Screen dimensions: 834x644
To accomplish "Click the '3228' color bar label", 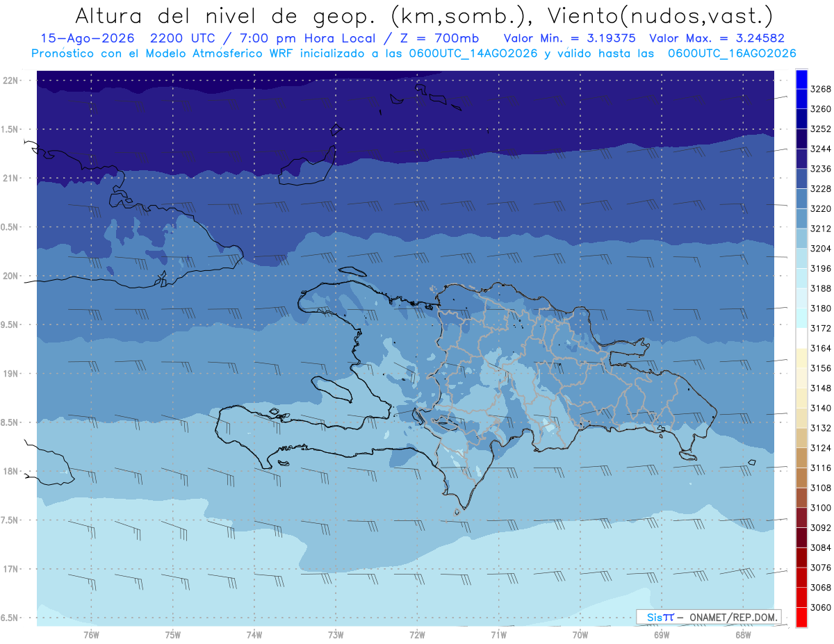I will click(x=821, y=189).
